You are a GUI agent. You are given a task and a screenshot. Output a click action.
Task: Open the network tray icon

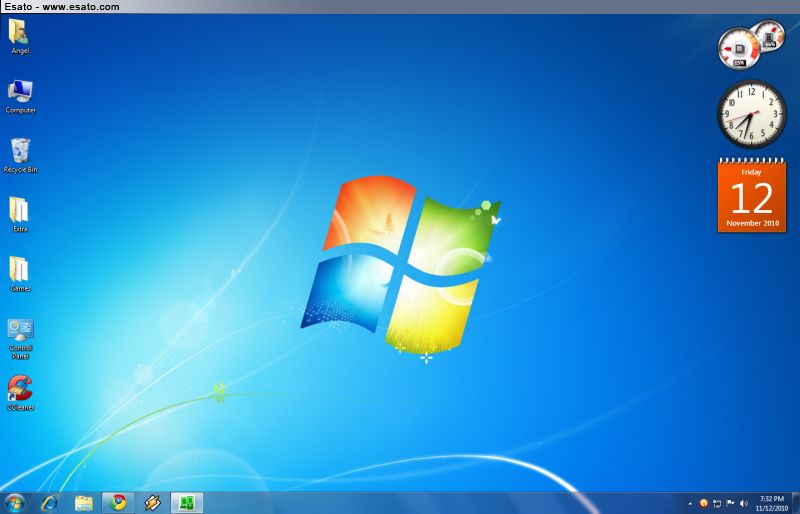tap(717, 504)
